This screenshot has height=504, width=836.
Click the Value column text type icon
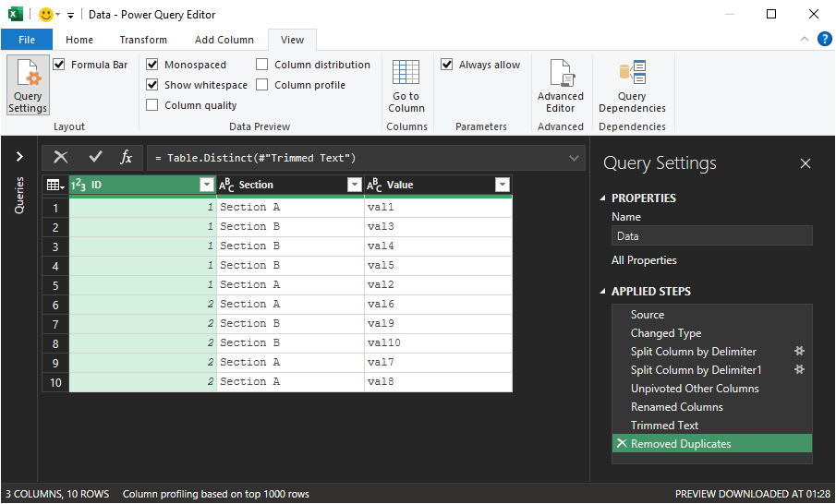click(x=374, y=185)
